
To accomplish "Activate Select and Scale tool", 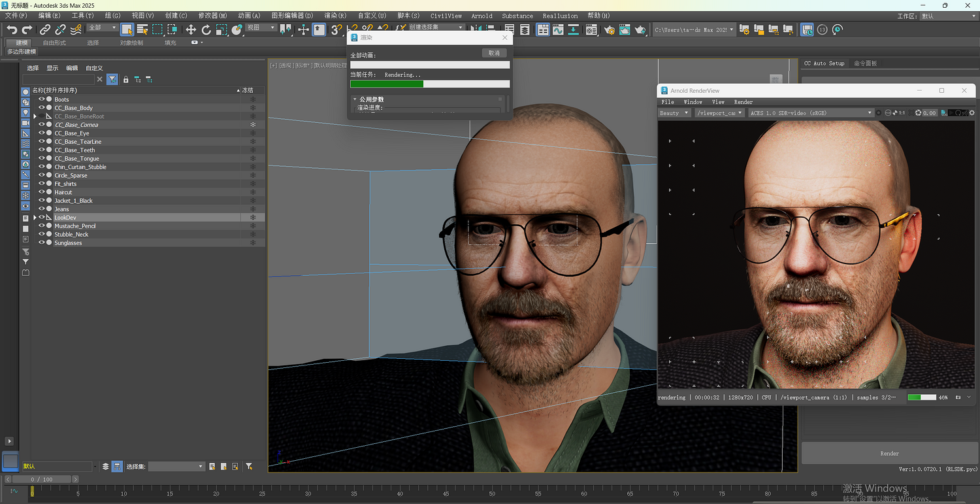I will pos(222,29).
